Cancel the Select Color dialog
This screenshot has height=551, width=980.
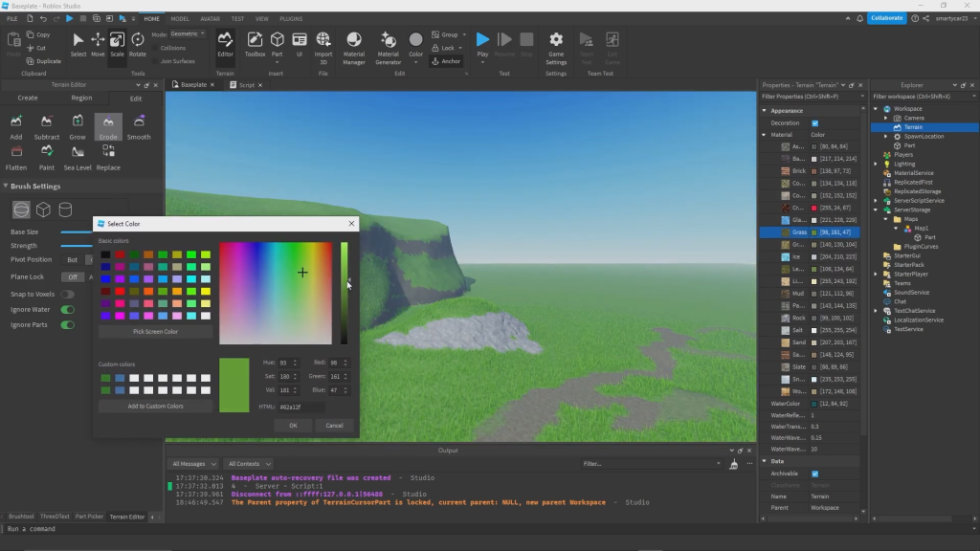[x=334, y=426]
